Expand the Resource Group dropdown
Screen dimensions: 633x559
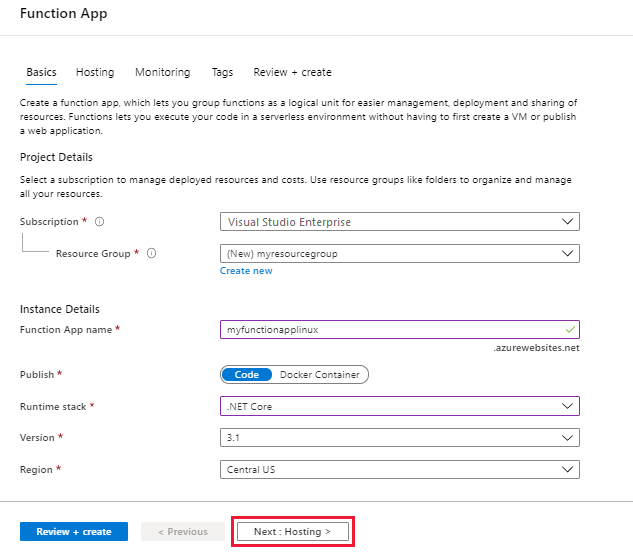(x=399, y=254)
